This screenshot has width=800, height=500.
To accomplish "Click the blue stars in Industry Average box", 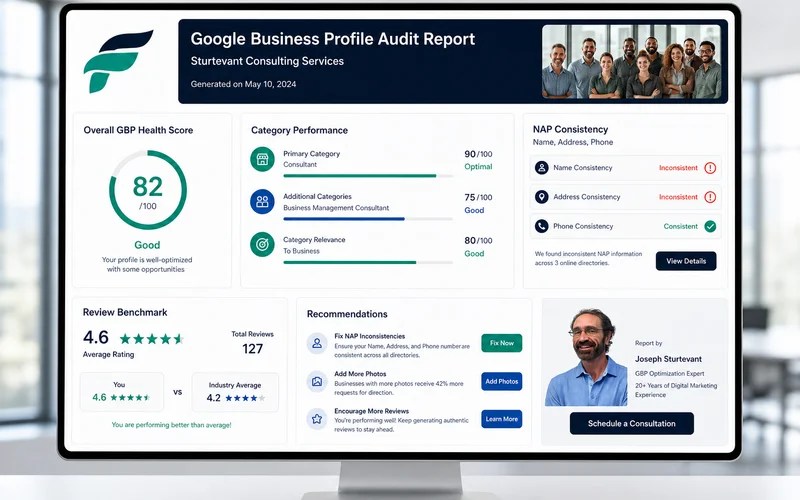I will (x=245, y=398).
